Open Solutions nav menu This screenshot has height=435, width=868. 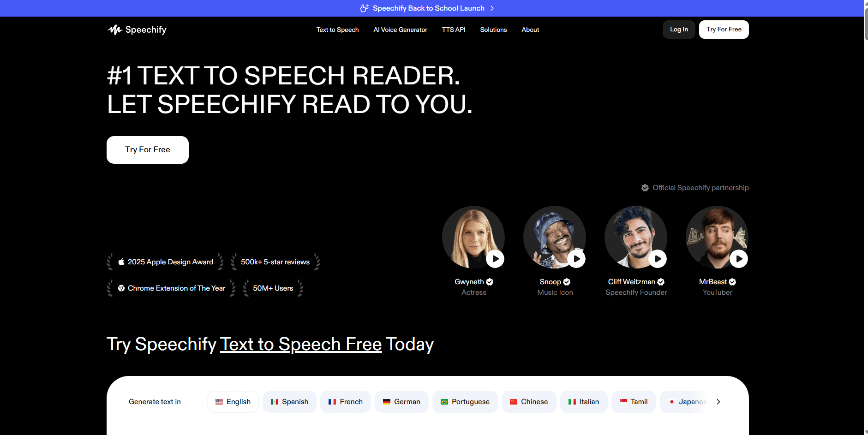coord(493,30)
